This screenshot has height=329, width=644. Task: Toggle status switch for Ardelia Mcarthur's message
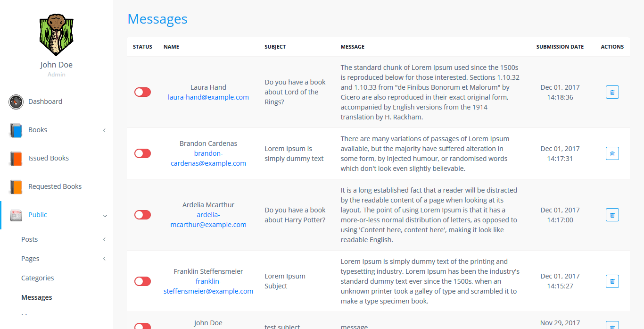142,215
